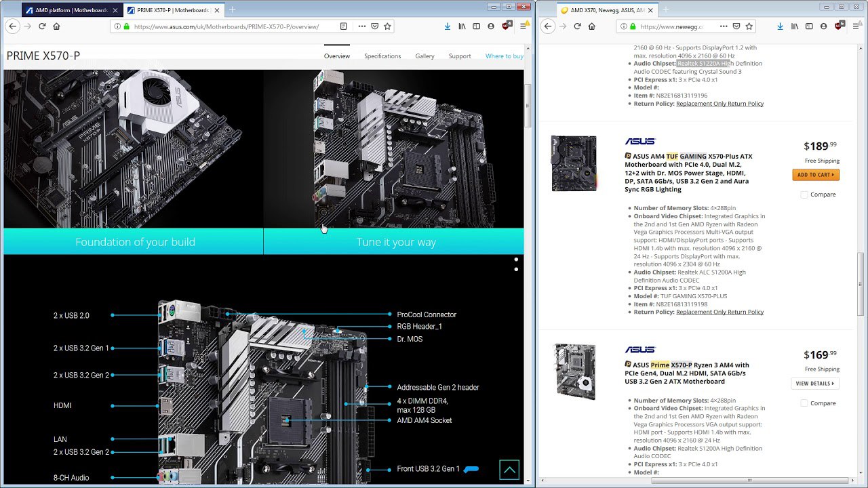
Task: Tick Compare for the ASUS Prime X570-P
Action: point(804,403)
